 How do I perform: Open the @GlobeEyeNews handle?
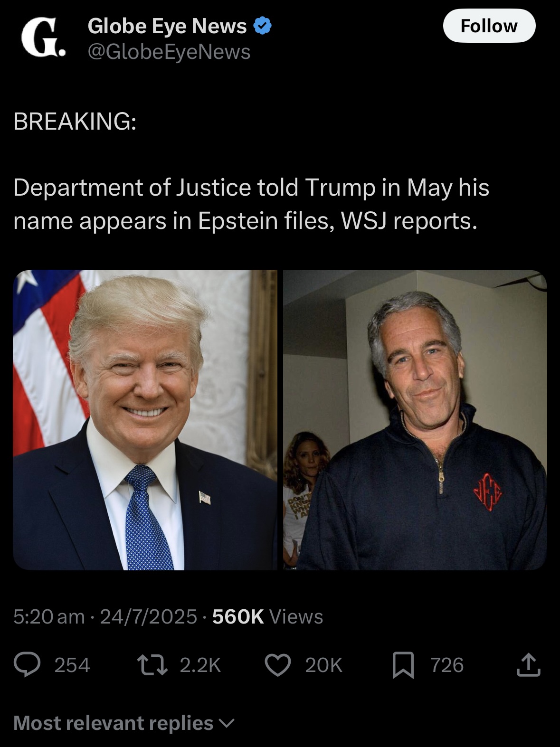169,52
